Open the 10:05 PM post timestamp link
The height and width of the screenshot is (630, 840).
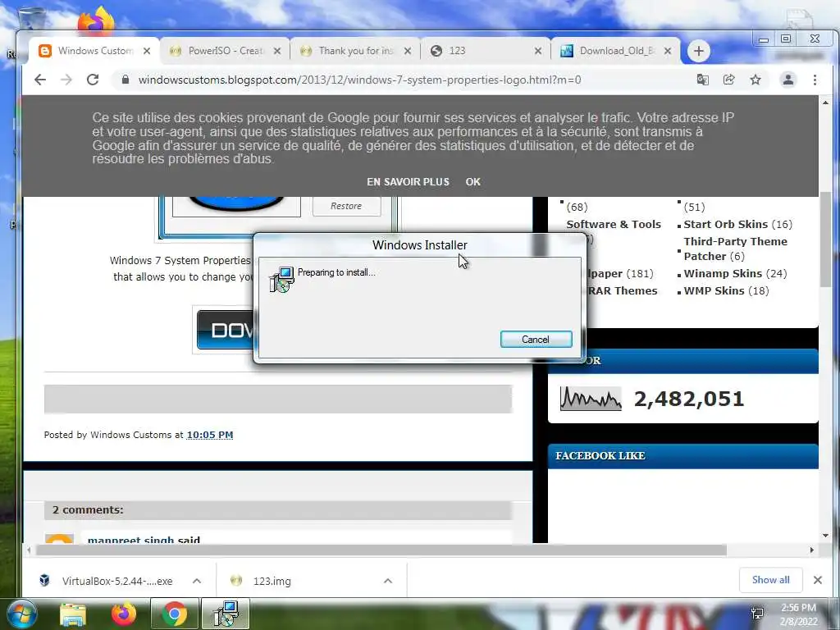point(209,435)
